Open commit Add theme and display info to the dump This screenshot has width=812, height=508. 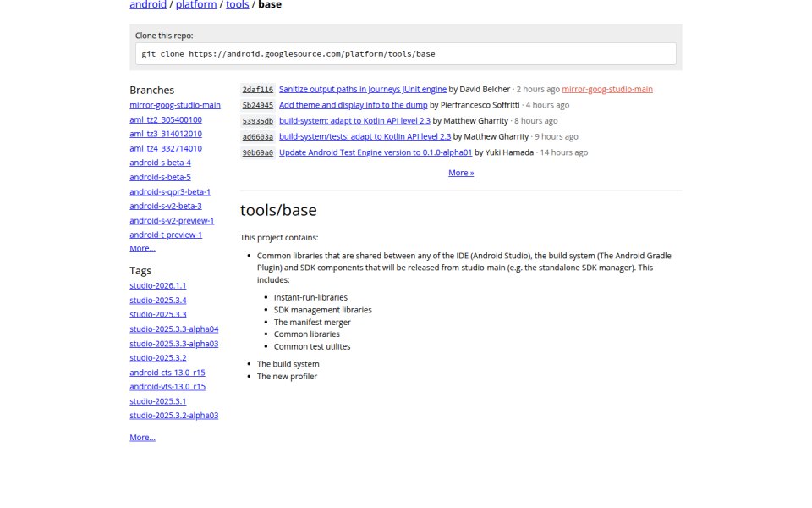pos(354,105)
